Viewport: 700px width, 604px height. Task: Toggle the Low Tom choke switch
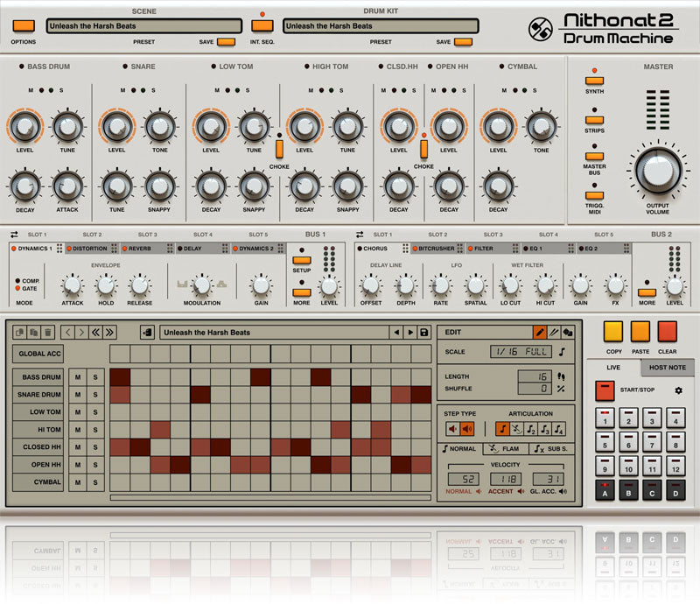click(x=279, y=149)
